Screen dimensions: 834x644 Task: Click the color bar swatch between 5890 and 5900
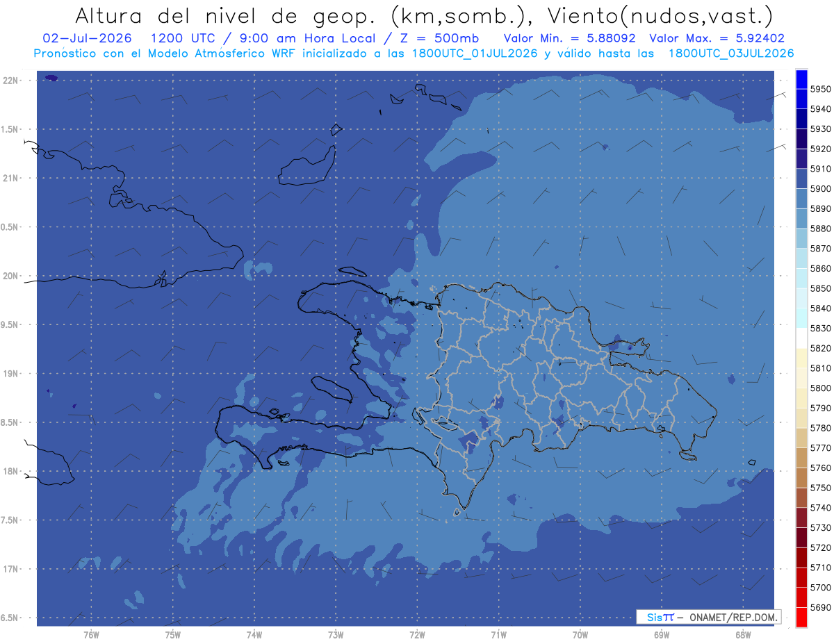pyautogui.click(x=801, y=199)
